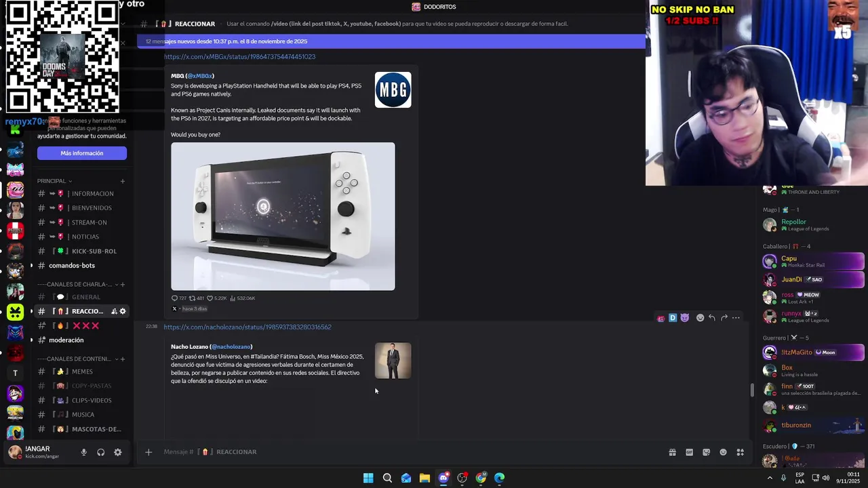Open Microsoft Edge from the taskbar

[x=500, y=478]
